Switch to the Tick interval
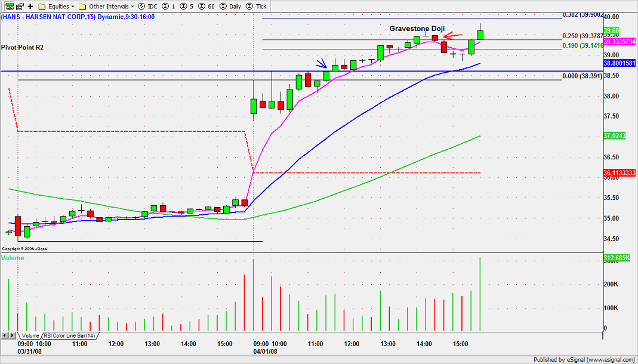The image size is (638, 364). pyautogui.click(x=257, y=7)
